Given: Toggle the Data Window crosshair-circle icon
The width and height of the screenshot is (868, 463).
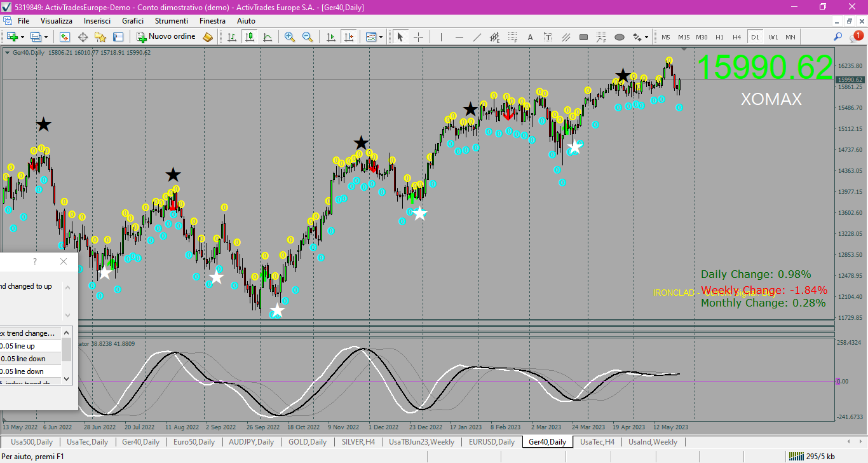Looking at the screenshot, I should coord(83,37).
